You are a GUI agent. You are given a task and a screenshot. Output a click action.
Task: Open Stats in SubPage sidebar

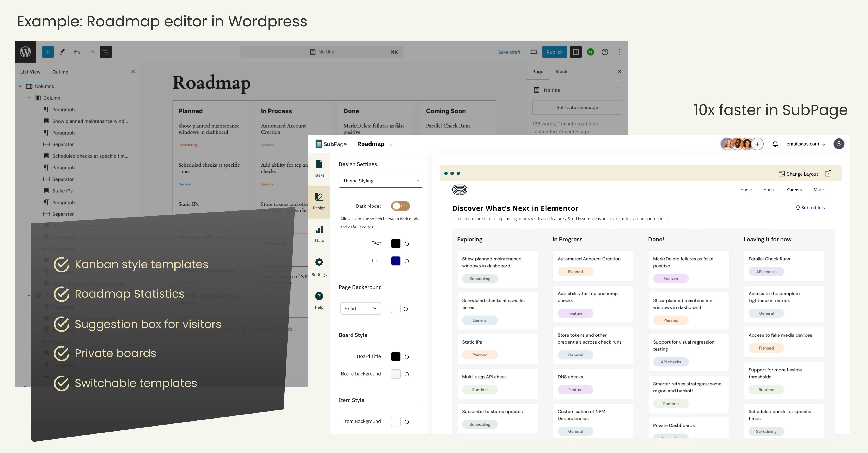tap(319, 234)
